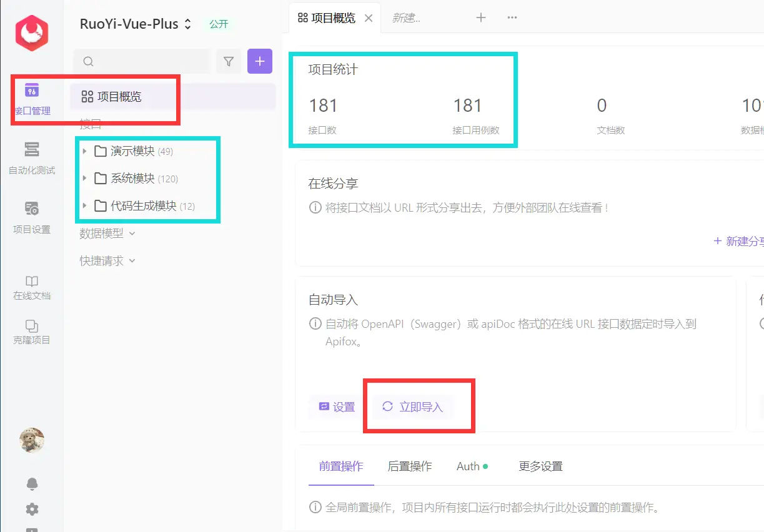
Task: Open the 新建... tab
Action: point(406,18)
